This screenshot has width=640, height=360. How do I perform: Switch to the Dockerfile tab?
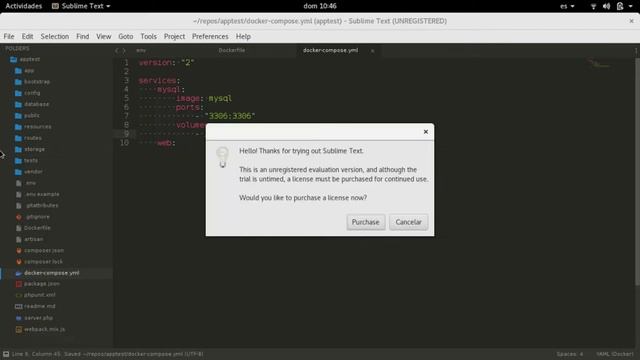tap(232, 50)
